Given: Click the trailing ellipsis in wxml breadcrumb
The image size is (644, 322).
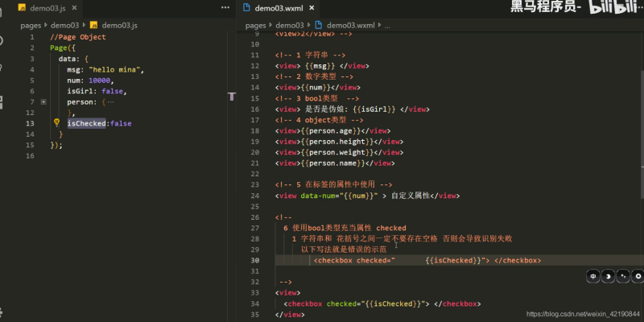Looking at the screenshot, I should click(387, 26).
